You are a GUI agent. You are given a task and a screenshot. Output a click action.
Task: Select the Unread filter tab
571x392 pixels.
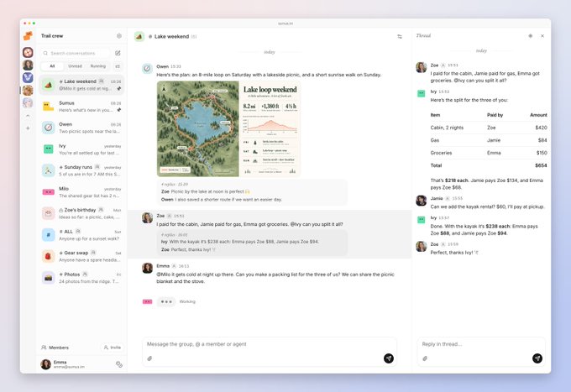point(75,66)
